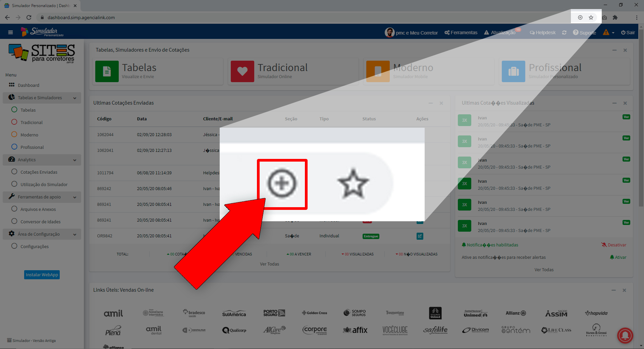Collapse the Analytics sidebar section

point(74,160)
